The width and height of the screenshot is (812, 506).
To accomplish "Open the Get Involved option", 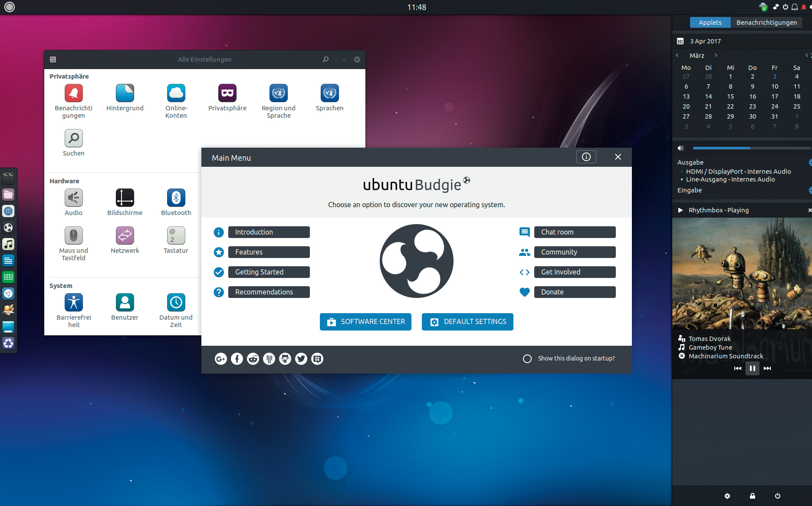I will (x=575, y=272).
